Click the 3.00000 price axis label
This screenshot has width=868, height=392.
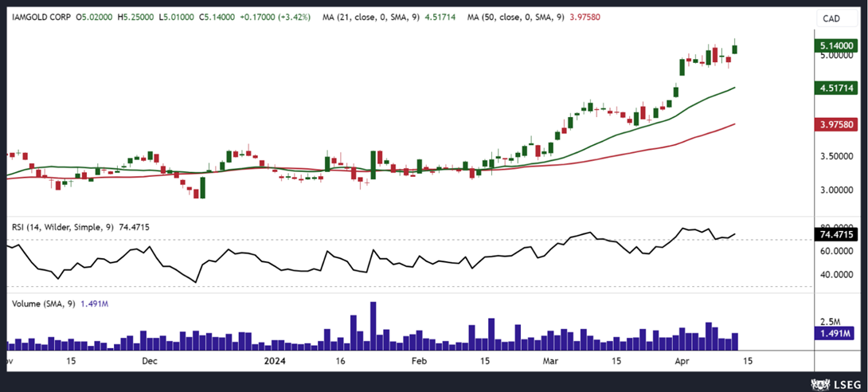coord(836,190)
